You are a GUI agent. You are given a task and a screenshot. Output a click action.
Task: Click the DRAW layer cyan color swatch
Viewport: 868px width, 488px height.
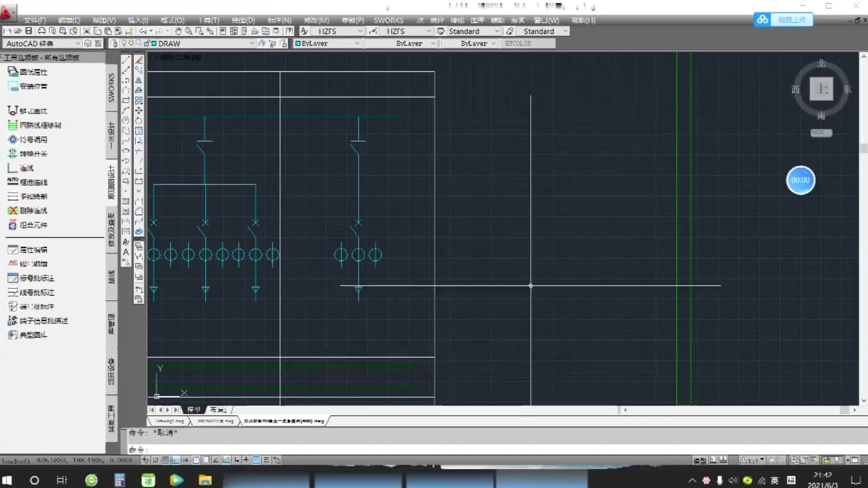154,43
